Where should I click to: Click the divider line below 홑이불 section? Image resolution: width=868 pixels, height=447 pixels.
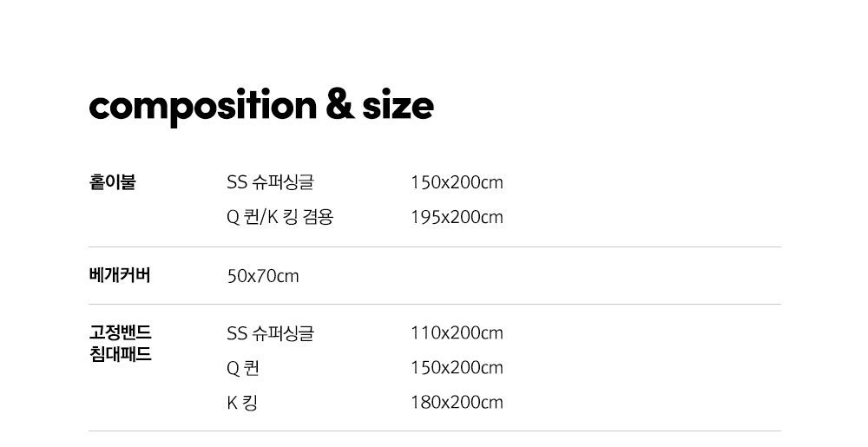435,247
